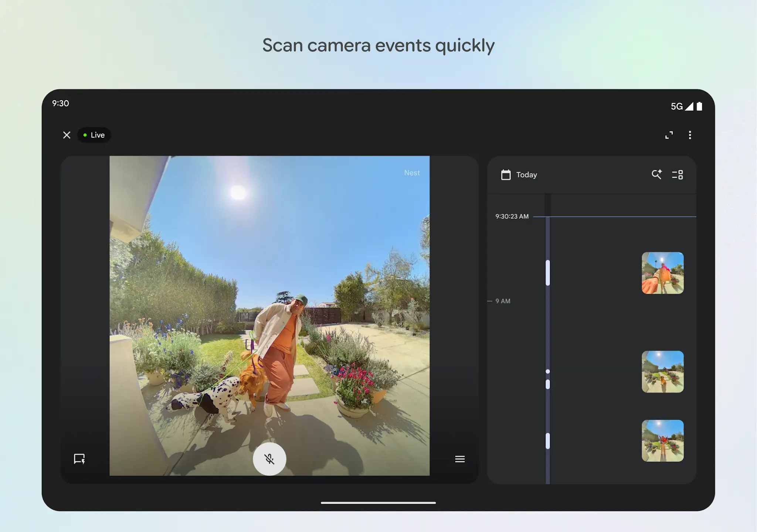
Task: Open the hamburger menu on camera feed
Action: pos(460,459)
